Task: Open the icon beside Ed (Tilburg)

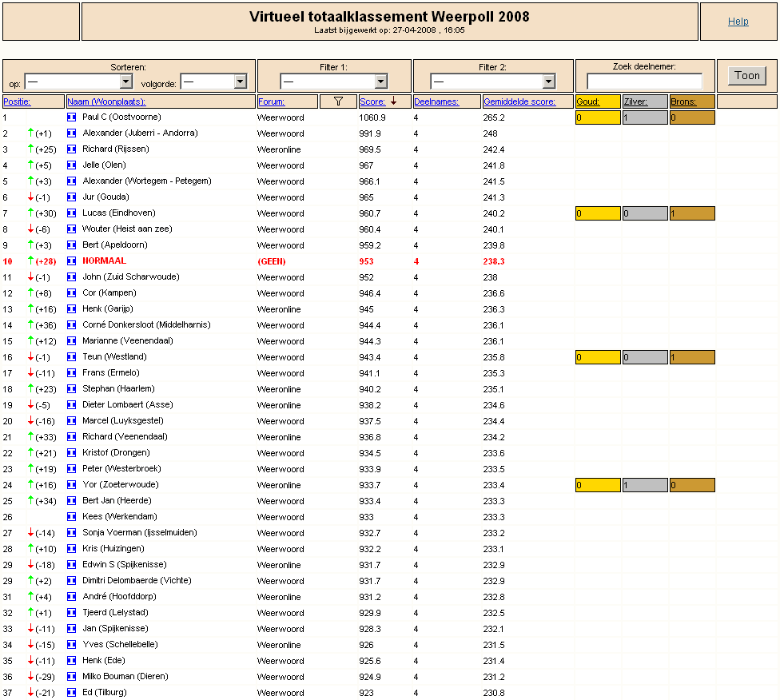Action: click(72, 692)
